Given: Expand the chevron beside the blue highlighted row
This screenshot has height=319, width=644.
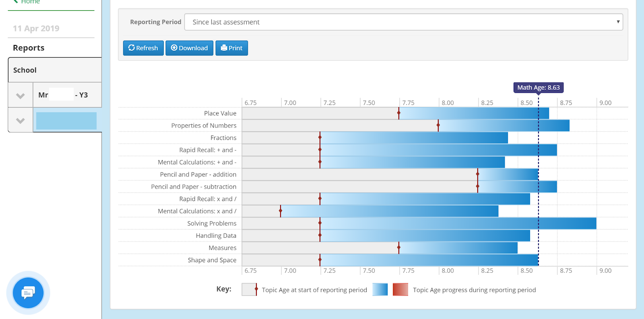Looking at the screenshot, I should pos(21,120).
